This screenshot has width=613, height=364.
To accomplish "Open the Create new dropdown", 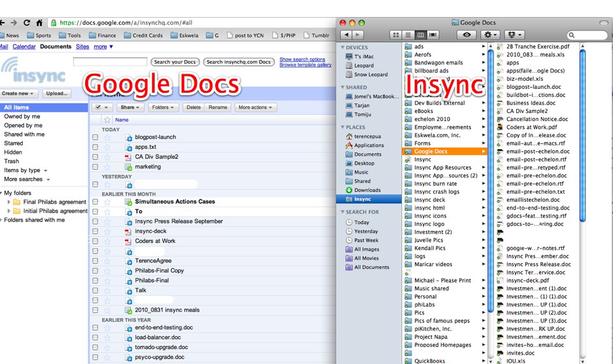I will point(20,93).
